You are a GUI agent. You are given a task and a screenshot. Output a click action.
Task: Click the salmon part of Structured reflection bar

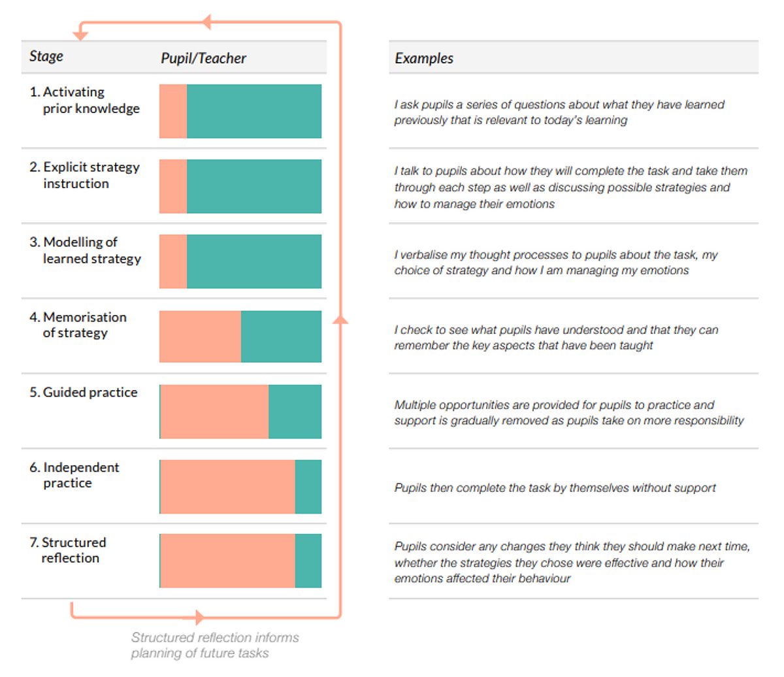click(x=227, y=561)
